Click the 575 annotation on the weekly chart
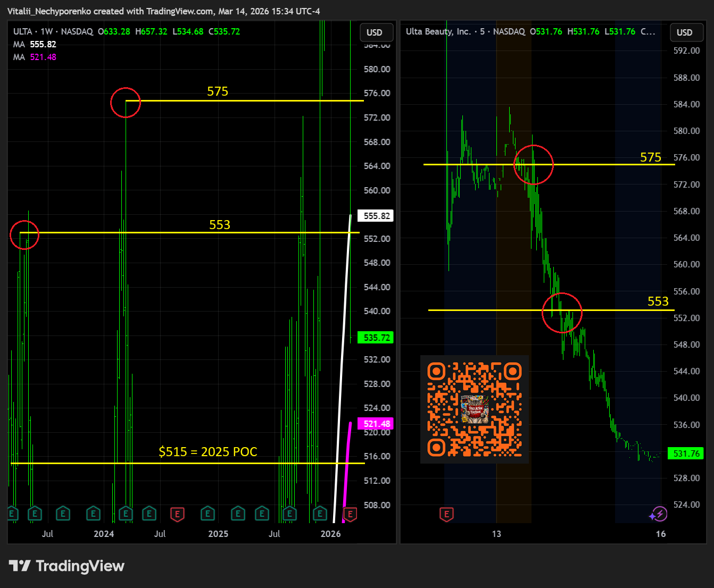 [218, 91]
